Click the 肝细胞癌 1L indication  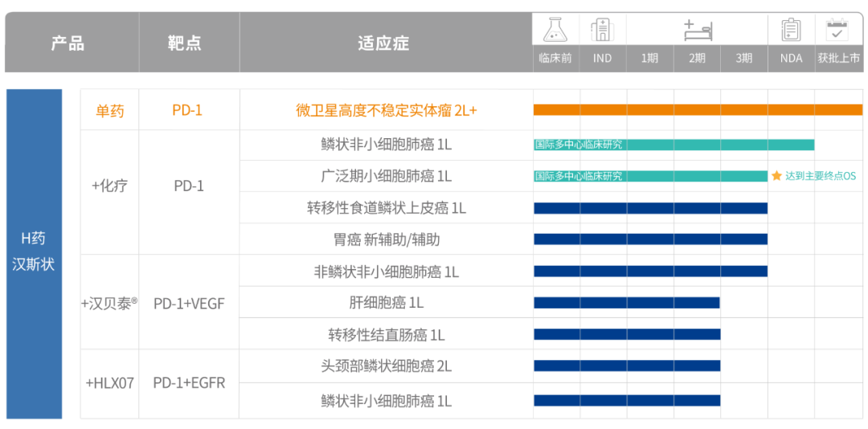click(x=386, y=303)
